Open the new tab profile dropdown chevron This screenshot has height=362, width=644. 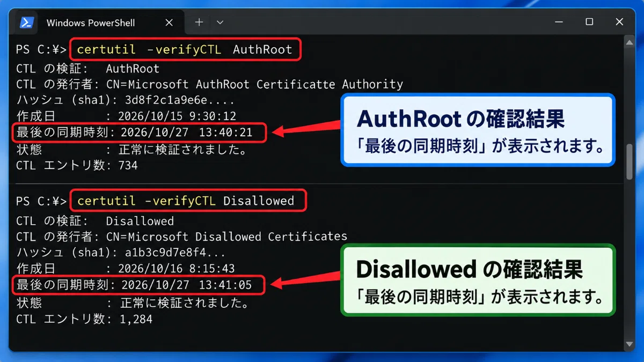tap(220, 23)
